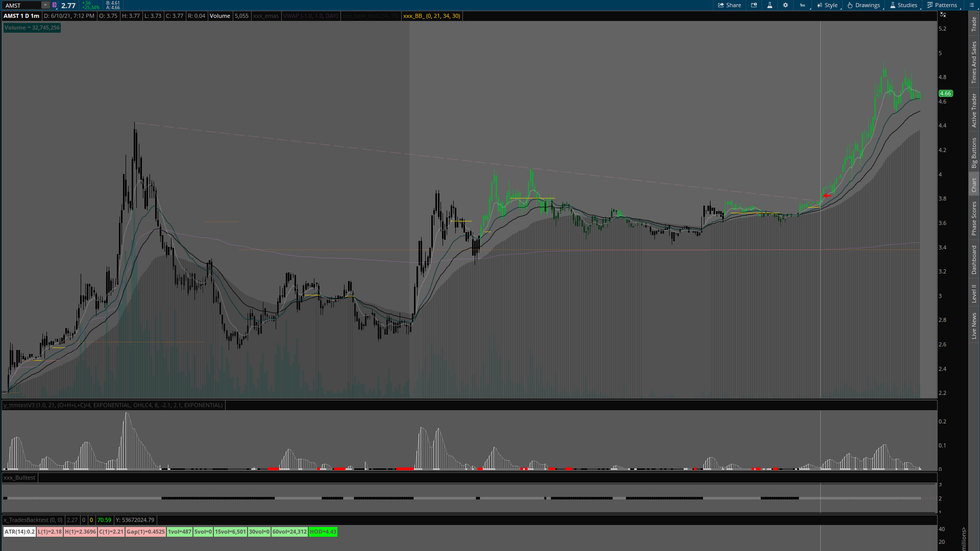Open the Drawings menu
This screenshot has width=980, height=551.
864,5
